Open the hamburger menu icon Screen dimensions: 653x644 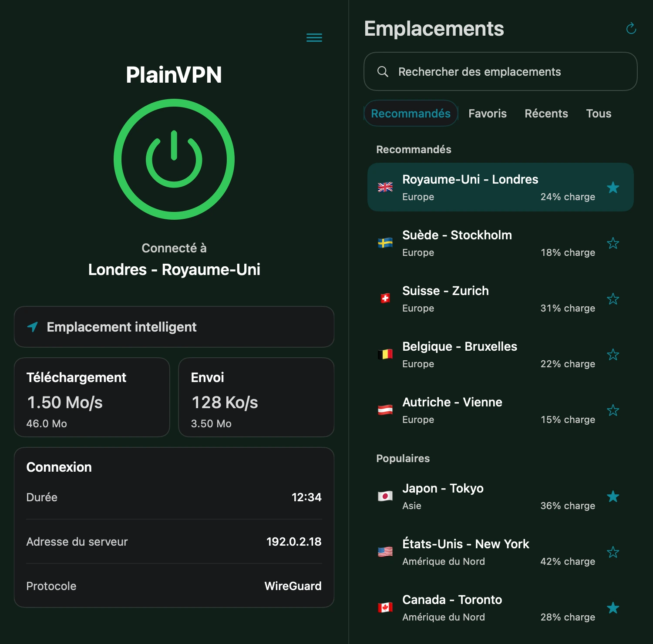(x=314, y=38)
